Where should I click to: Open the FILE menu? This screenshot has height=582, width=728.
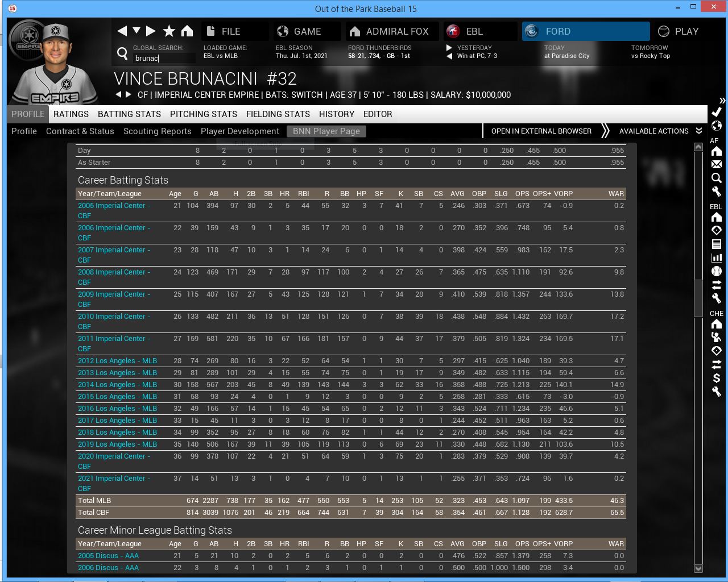(230, 31)
